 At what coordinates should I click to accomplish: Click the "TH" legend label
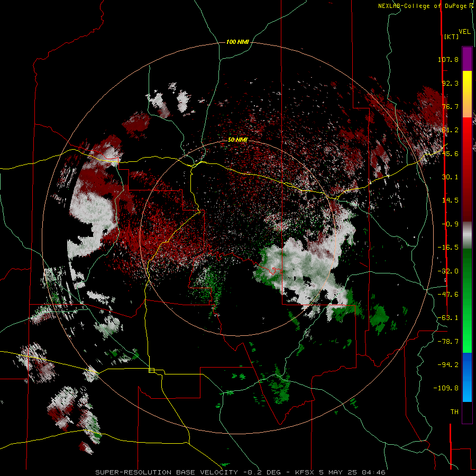(454, 412)
